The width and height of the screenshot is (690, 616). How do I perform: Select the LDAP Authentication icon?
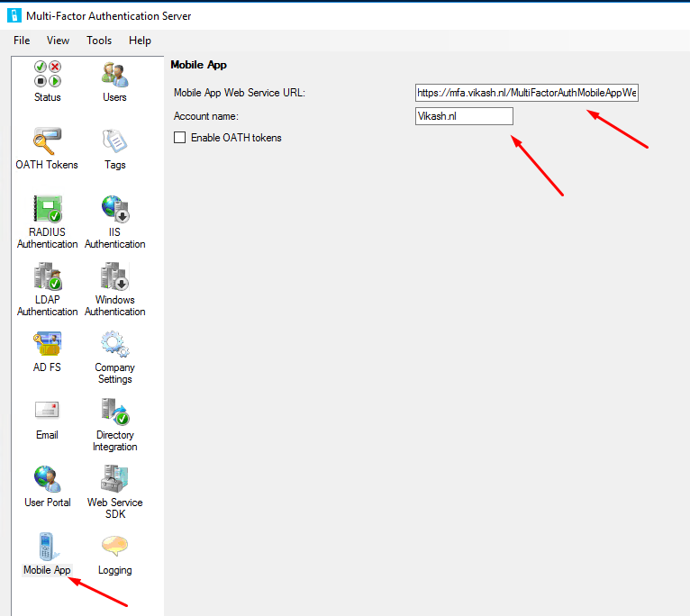coord(48,276)
